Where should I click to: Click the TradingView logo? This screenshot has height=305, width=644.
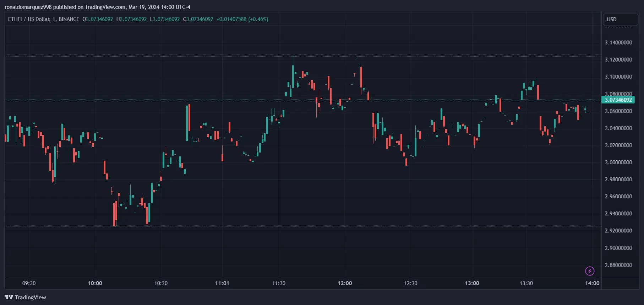(x=25, y=297)
